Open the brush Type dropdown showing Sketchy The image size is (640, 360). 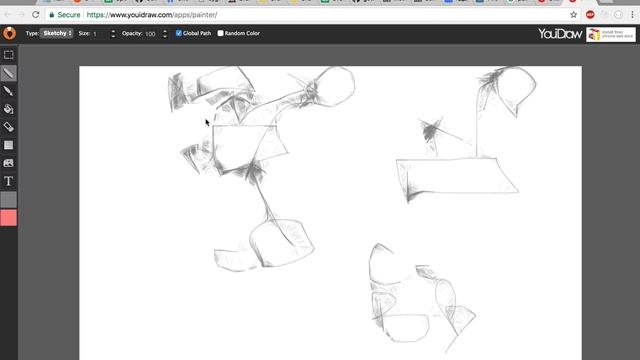pyautogui.click(x=57, y=33)
